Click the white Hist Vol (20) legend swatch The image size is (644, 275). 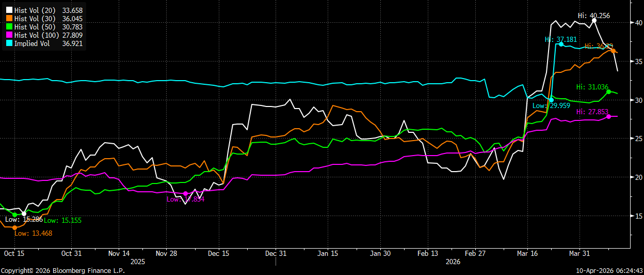pos(9,10)
